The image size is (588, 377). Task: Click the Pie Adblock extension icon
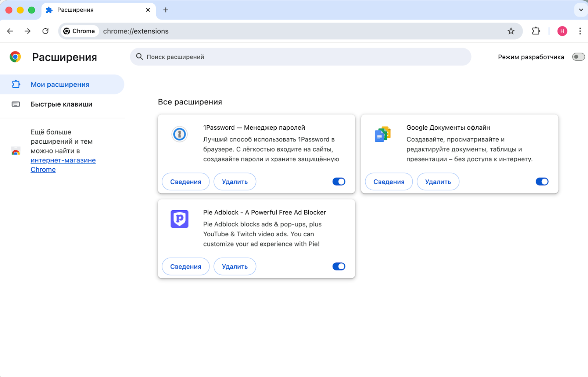tap(180, 219)
